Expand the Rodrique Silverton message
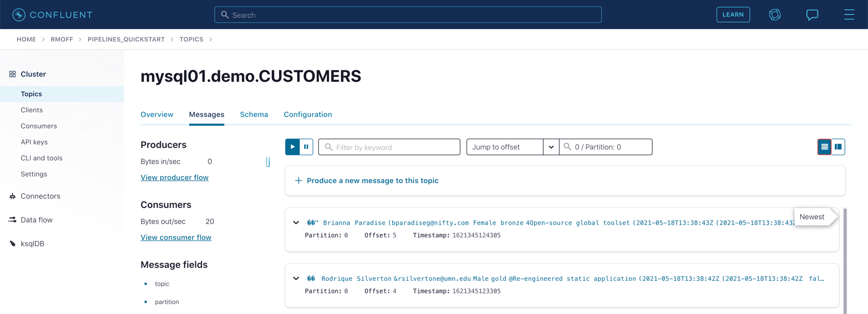Viewport: 868px width, 314px height. [296, 279]
